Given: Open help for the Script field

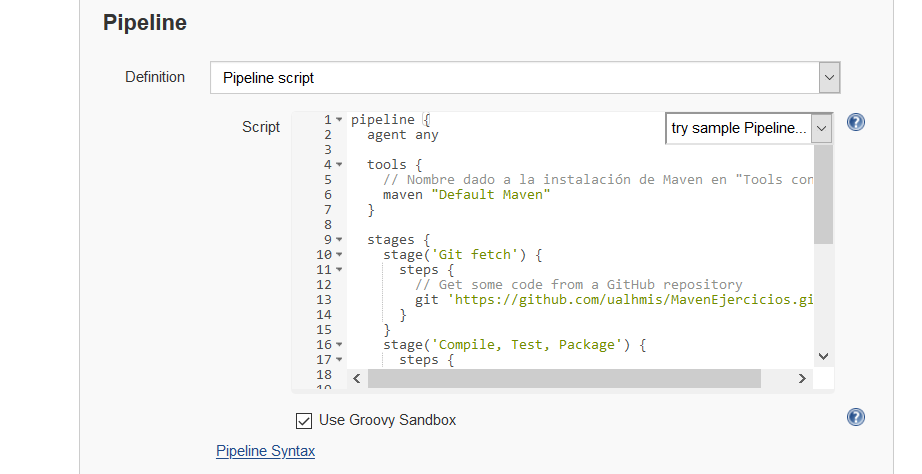Looking at the screenshot, I should tap(856, 122).
